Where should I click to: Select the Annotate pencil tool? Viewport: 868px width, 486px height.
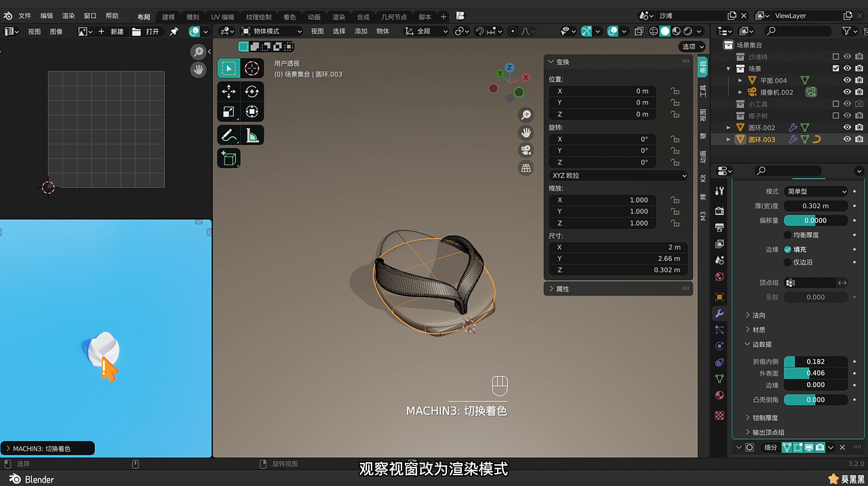[x=229, y=135]
